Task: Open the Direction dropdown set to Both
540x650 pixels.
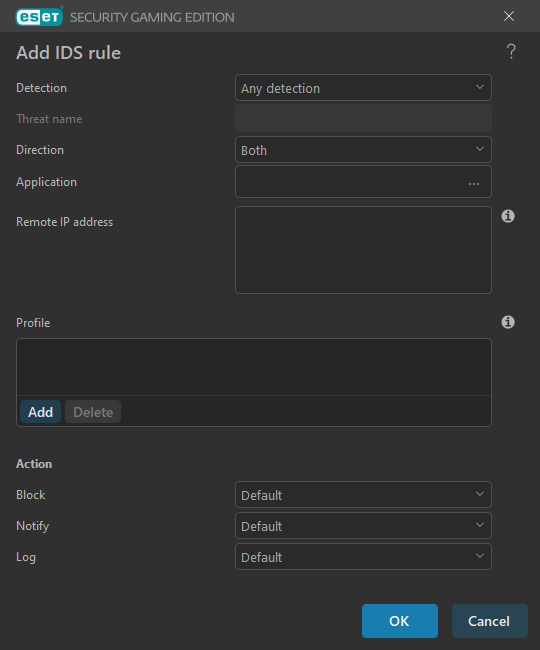Action: [363, 150]
